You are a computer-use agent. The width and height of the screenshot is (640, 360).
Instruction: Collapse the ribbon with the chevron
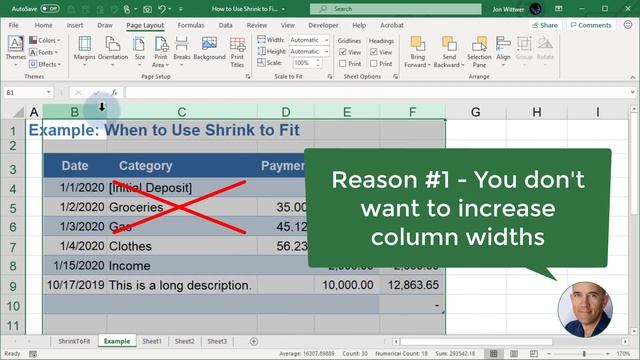632,77
